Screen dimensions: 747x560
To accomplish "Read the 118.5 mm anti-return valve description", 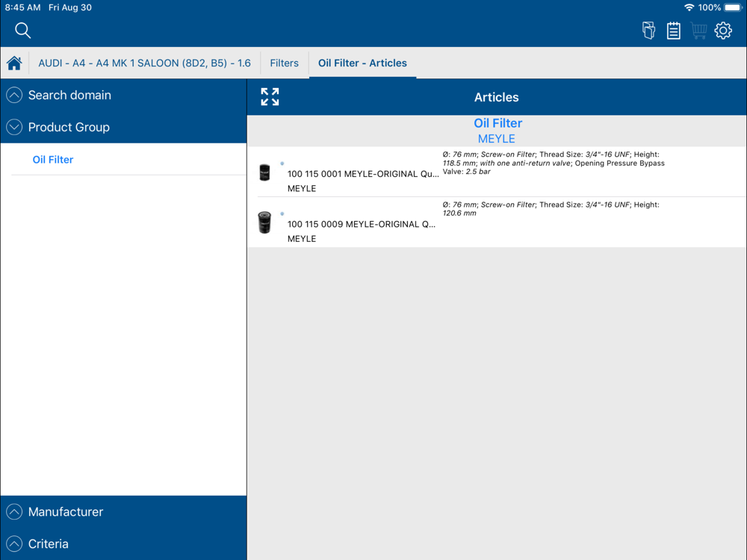I will (x=553, y=163).
